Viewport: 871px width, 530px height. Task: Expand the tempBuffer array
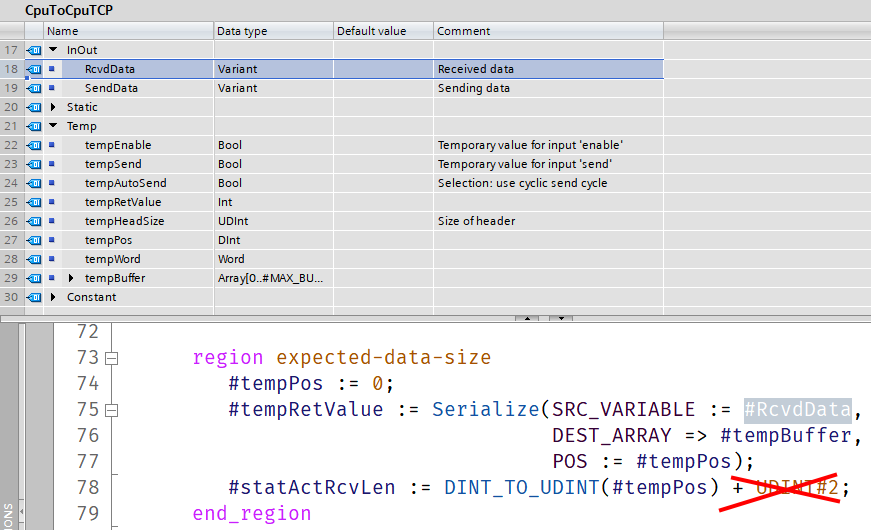[71, 278]
